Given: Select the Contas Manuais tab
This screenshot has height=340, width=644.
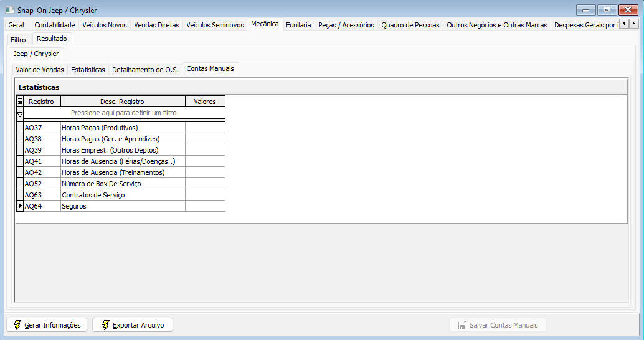Looking at the screenshot, I should point(211,68).
